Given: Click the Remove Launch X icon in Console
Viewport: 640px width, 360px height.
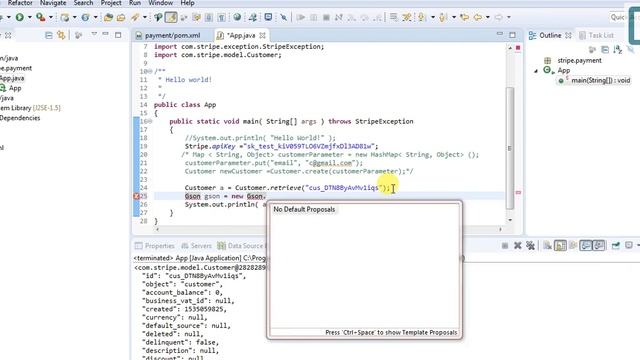Looking at the screenshot, I should pos(518,245).
